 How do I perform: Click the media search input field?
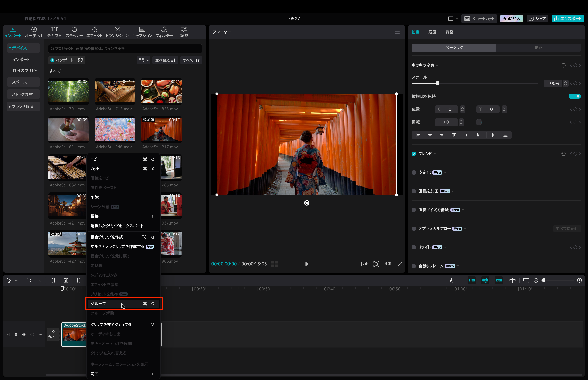click(125, 49)
